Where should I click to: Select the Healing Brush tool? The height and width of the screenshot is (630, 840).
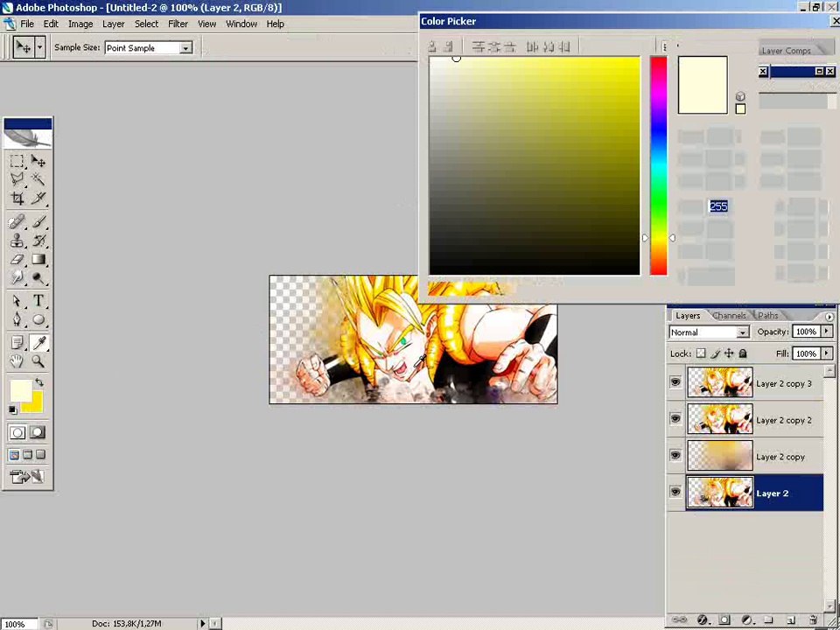click(x=17, y=221)
